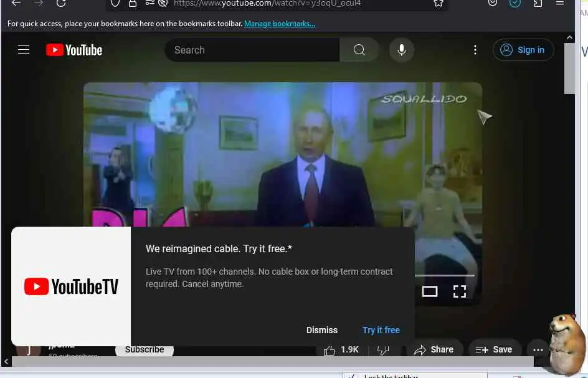Click the site security padlock icon

[133, 3]
